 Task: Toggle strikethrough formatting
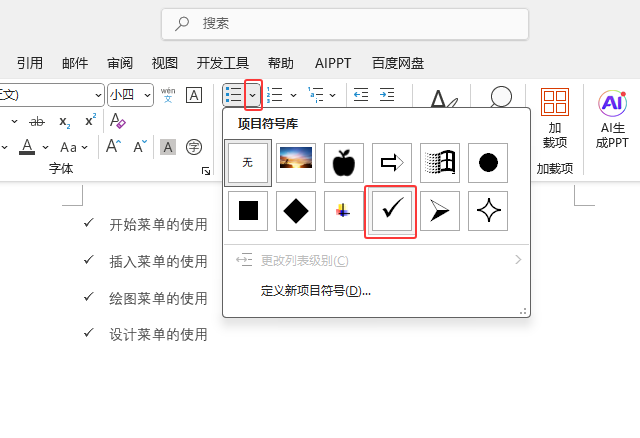click(x=37, y=121)
